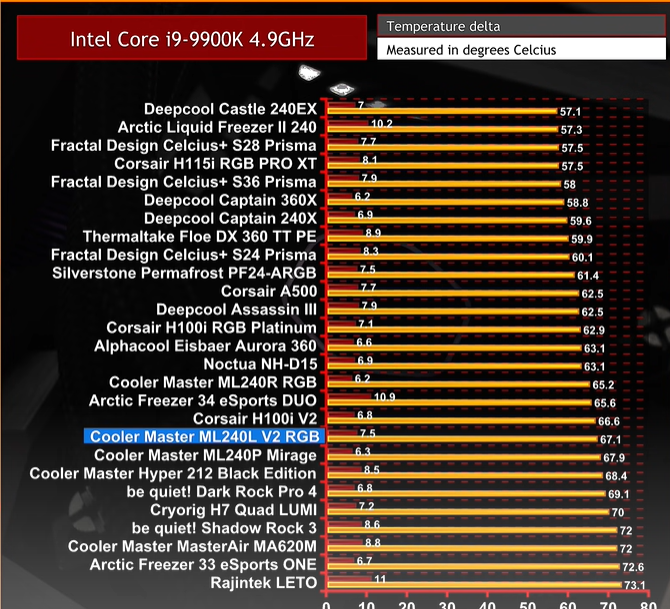Image resolution: width=670 pixels, height=609 pixels.
Task: Click the 10.9 idle value
Action: coord(385,397)
